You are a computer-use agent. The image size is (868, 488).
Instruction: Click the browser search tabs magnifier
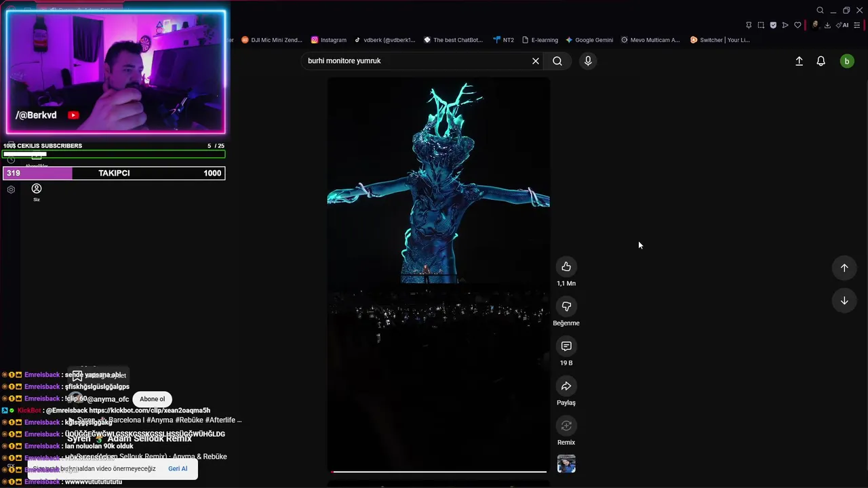[x=820, y=10]
